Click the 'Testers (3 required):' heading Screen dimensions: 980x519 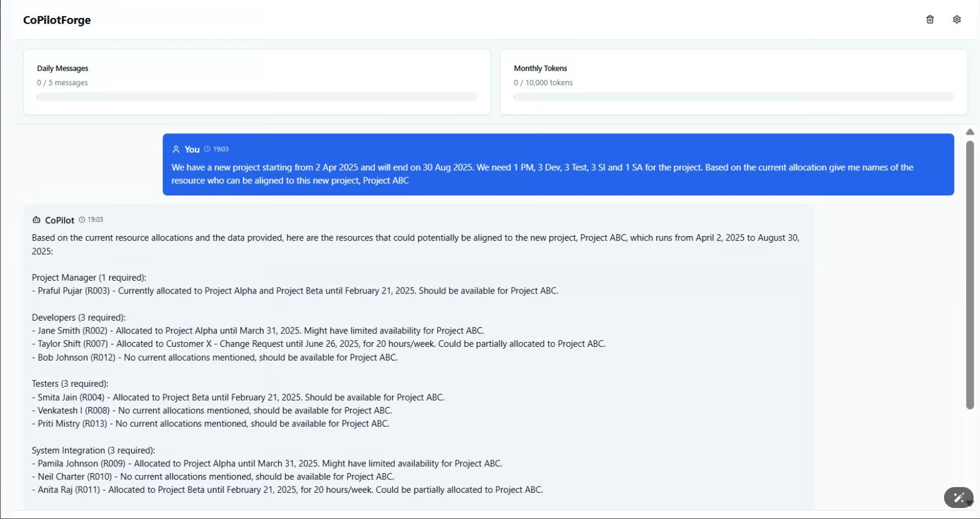[x=70, y=384]
